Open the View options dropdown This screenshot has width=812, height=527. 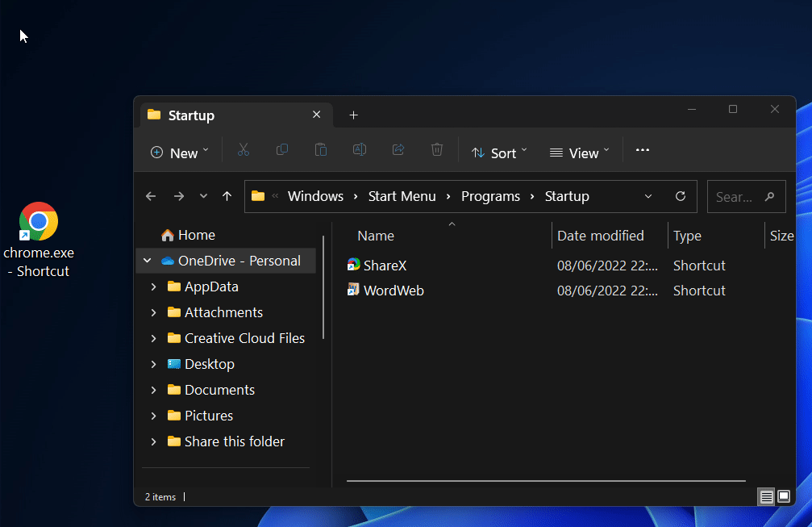(578, 152)
